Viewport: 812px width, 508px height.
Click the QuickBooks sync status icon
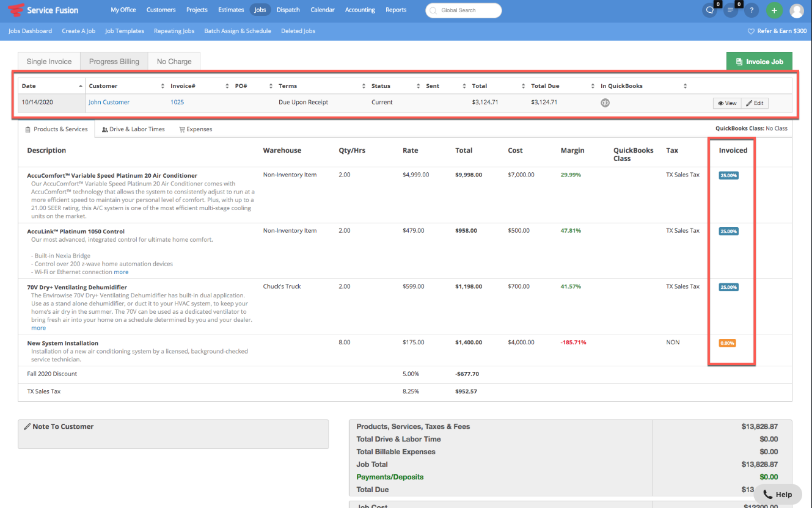605,103
